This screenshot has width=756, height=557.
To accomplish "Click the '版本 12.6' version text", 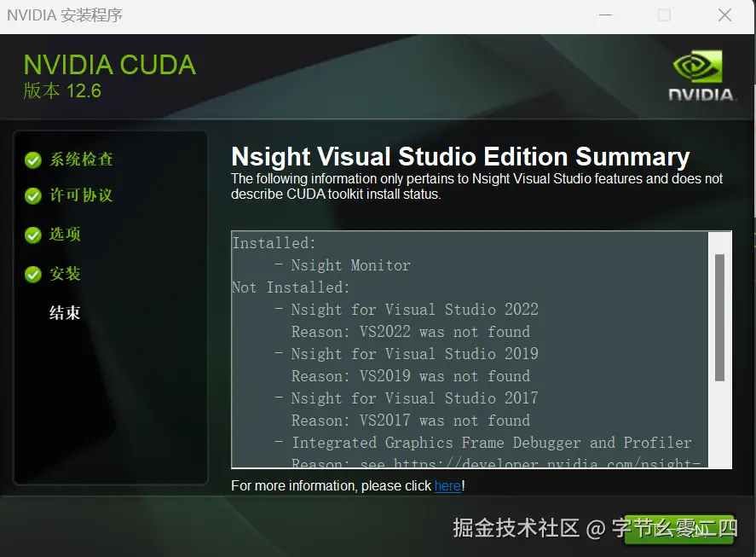I will coord(63,90).
